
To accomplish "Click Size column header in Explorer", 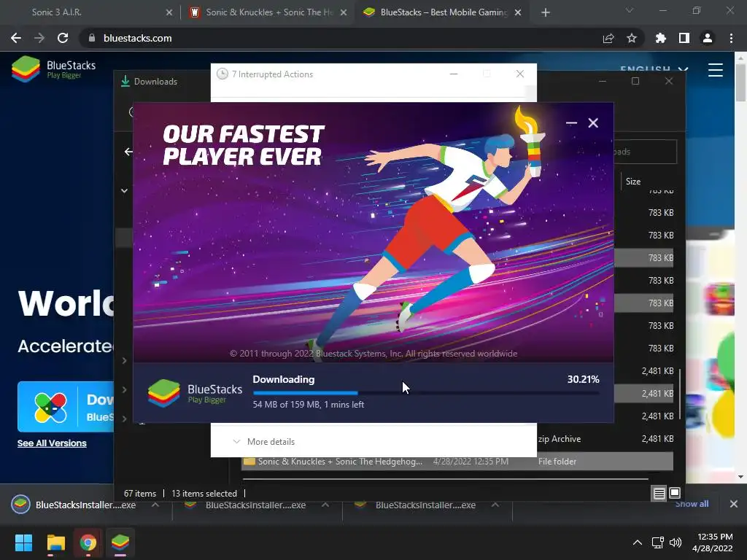I will point(632,181).
